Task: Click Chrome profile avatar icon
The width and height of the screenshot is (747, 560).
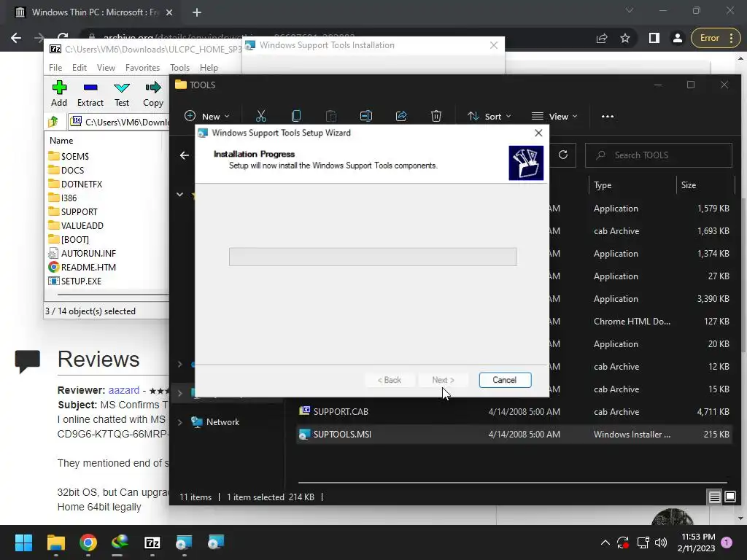Action: (x=677, y=38)
